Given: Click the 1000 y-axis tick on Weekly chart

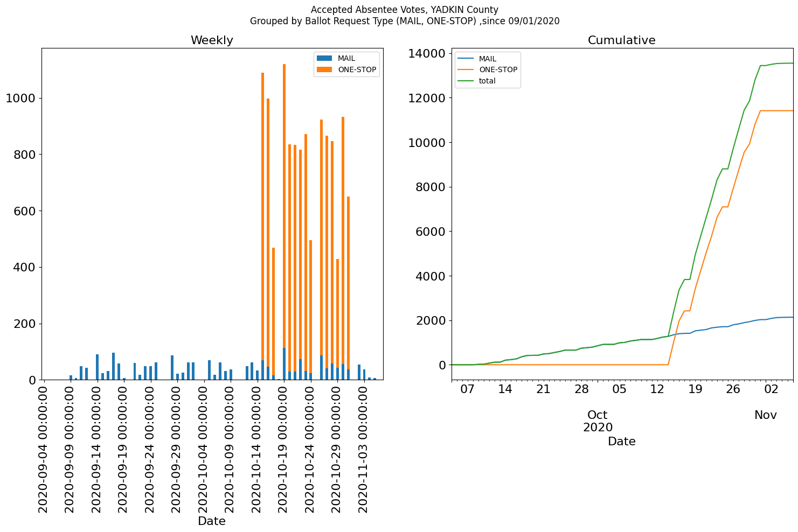Looking at the screenshot, I should pyautogui.click(x=20, y=98).
